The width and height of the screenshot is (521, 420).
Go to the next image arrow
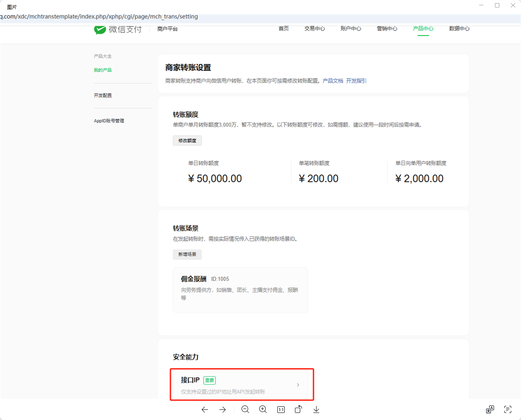[x=223, y=409]
